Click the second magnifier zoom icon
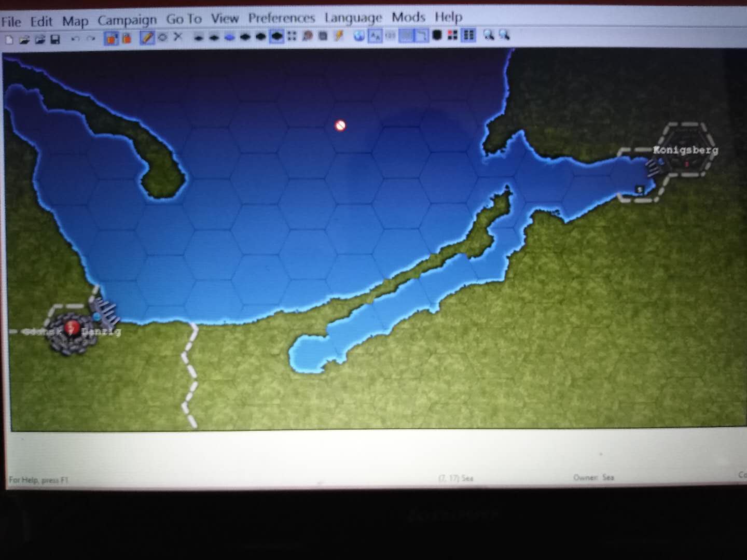Image resolution: width=747 pixels, height=560 pixels. point(504,35)
